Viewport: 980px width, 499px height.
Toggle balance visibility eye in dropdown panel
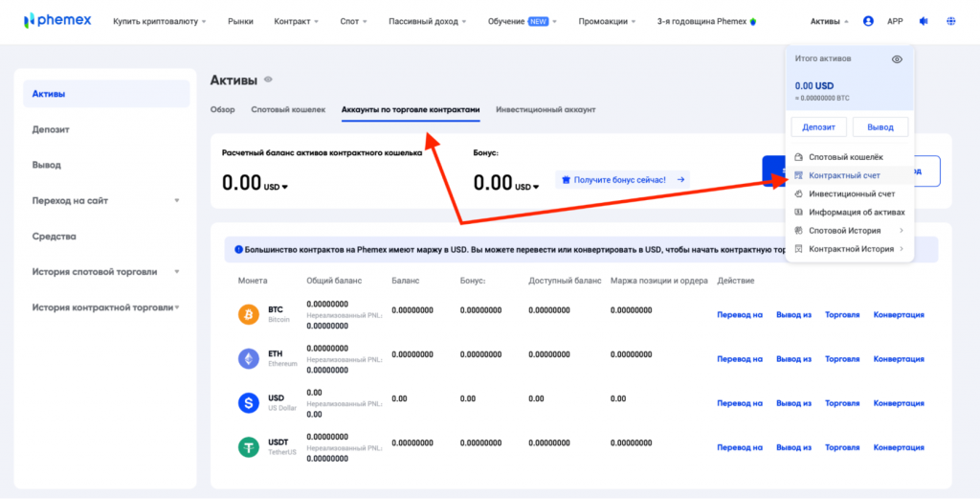pyautogui.click(x=897, y=59)
